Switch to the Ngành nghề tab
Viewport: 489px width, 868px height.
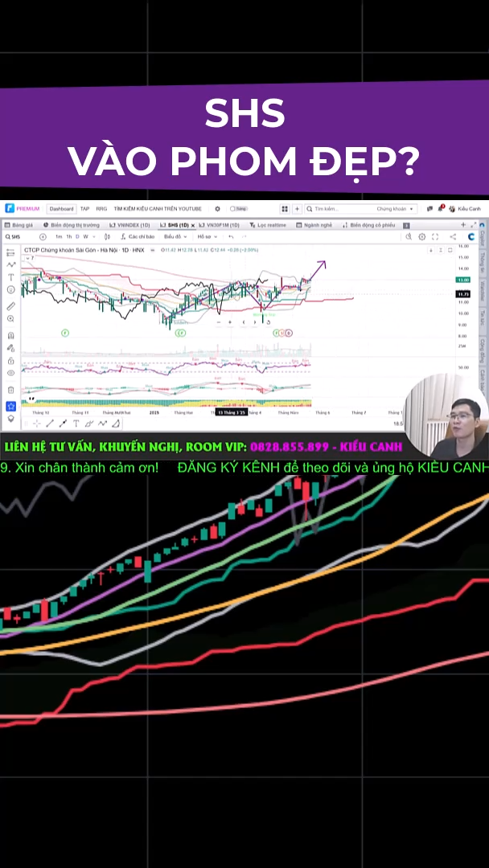[314, 225]
